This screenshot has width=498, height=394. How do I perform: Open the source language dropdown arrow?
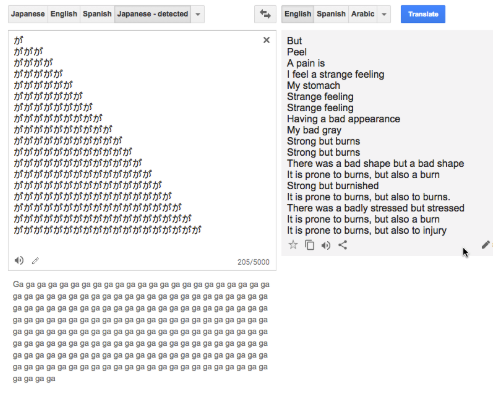point(198,14)
